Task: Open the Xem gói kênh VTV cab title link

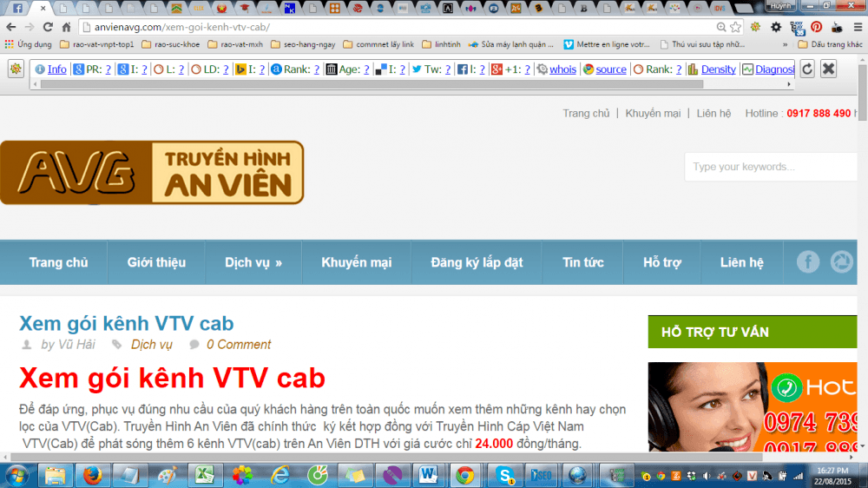Action: 126,324
